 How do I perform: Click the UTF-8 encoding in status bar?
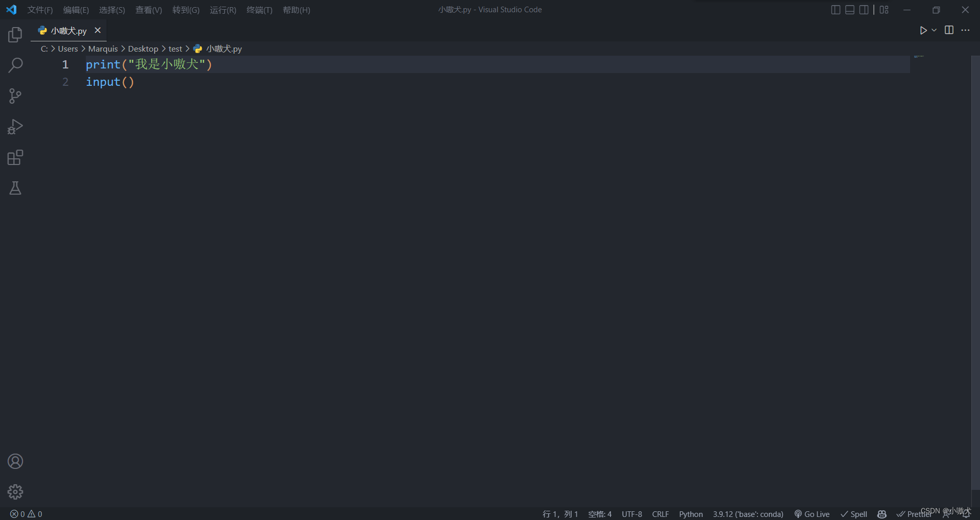[632, 514]
